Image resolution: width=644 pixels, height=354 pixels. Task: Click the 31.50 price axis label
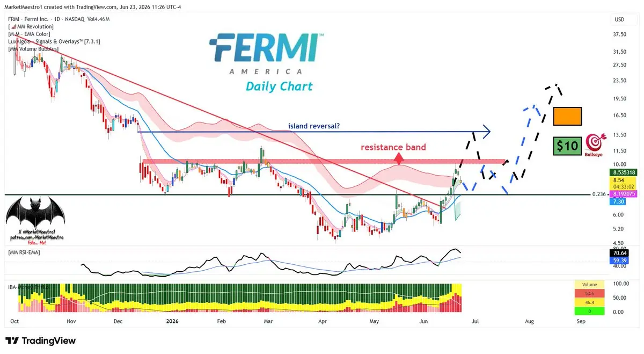click(x=620, y=52)
